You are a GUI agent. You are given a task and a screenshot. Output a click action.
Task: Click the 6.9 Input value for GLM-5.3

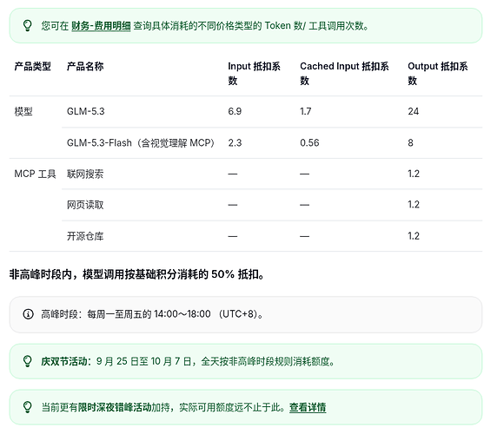[235, 111]
